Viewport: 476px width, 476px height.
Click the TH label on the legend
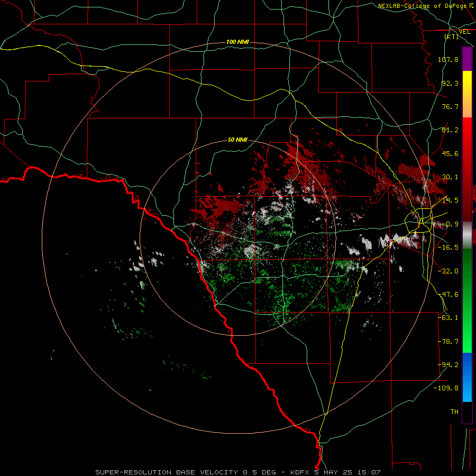[x=454, y=412]
